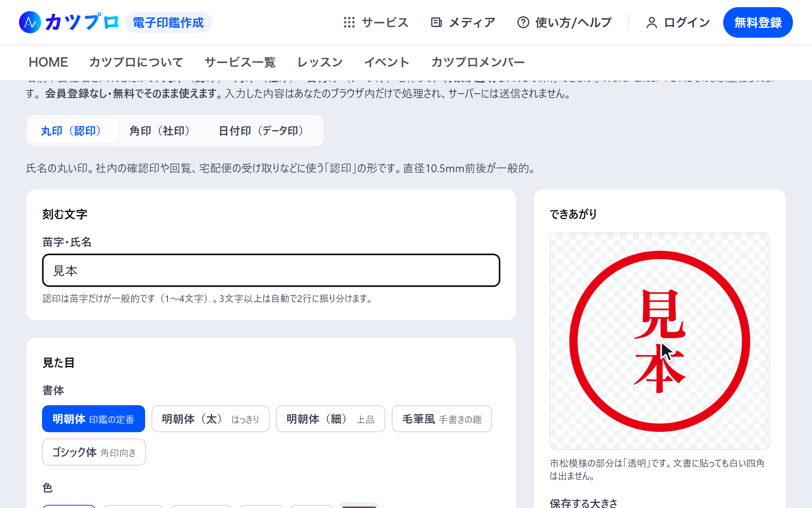
Task: Open サービス一覧 menu item
Action: pyautogui.click(x=240, y=62)
